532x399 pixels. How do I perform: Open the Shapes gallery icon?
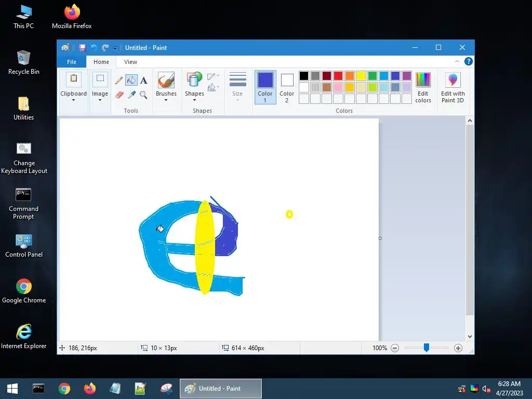194,81
